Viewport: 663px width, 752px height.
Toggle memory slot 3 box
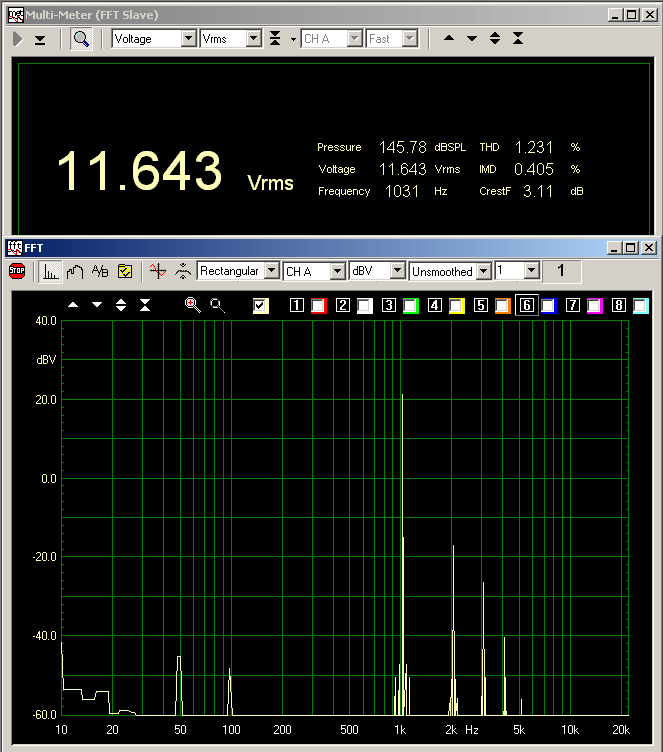click(x=389, y=305)
